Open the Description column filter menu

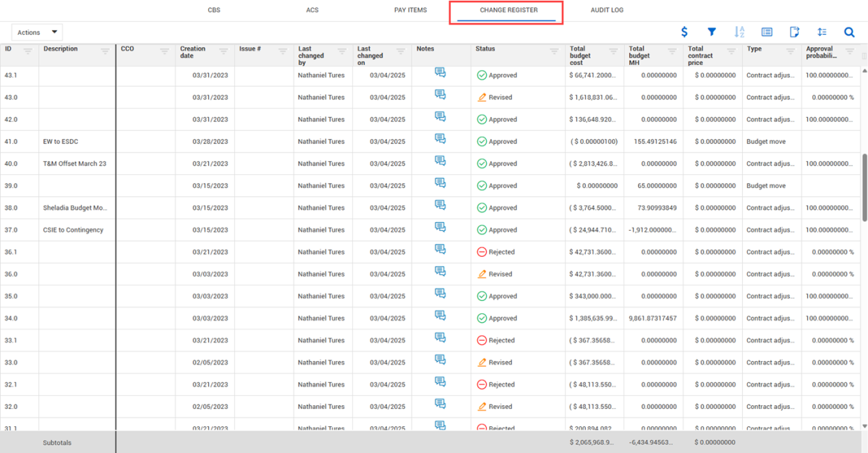tap(105, 51)
